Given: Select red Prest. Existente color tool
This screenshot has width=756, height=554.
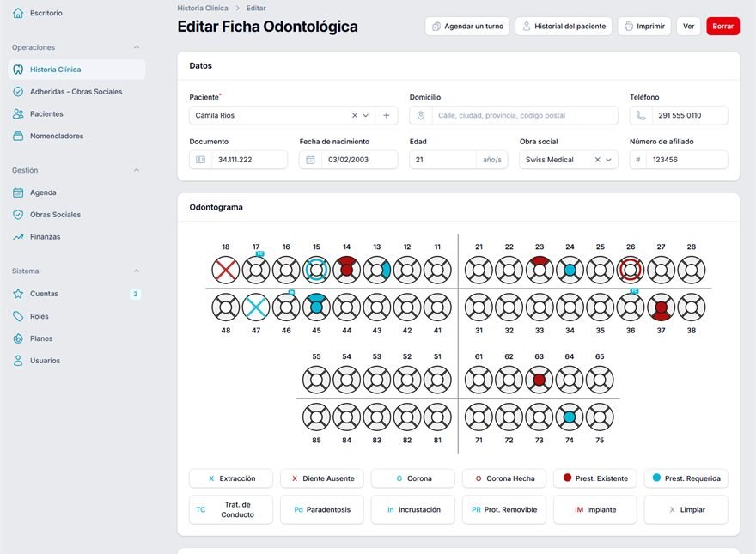Looking at the screenshot, I should pyautogui.click(x=595, y=478).
